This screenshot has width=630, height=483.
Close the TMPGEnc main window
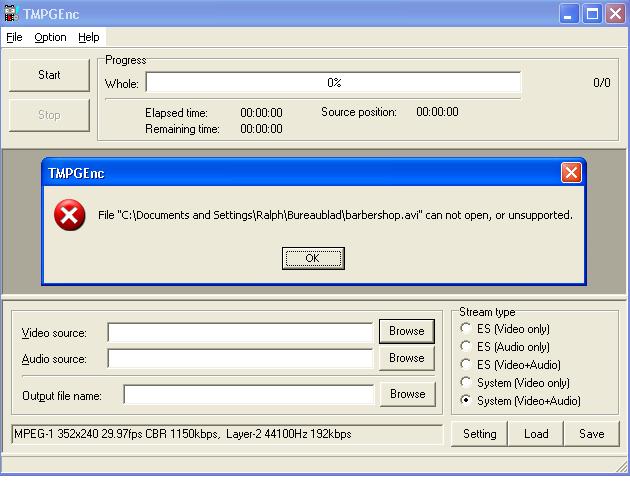coord(616,14)
